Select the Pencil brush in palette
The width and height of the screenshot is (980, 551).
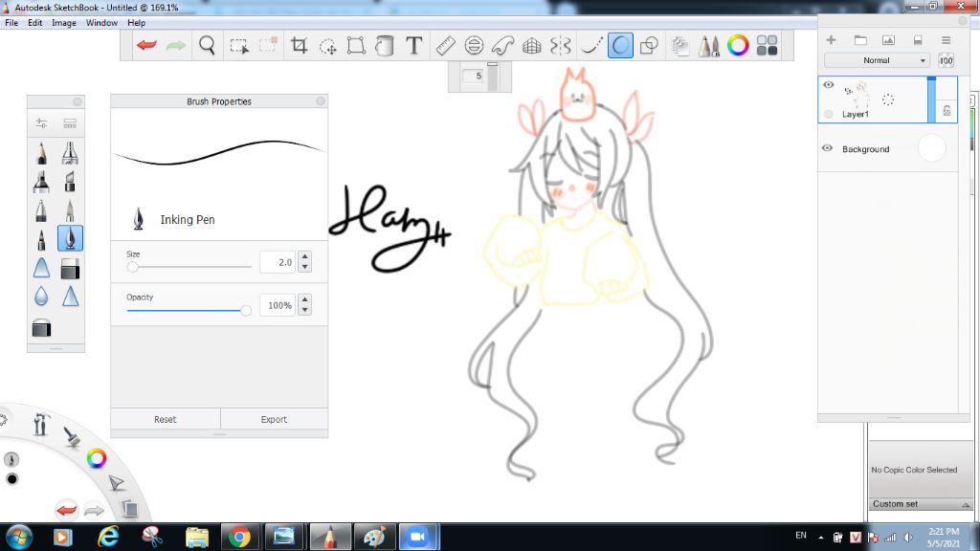pyautogui.click(x=41, y=153)
